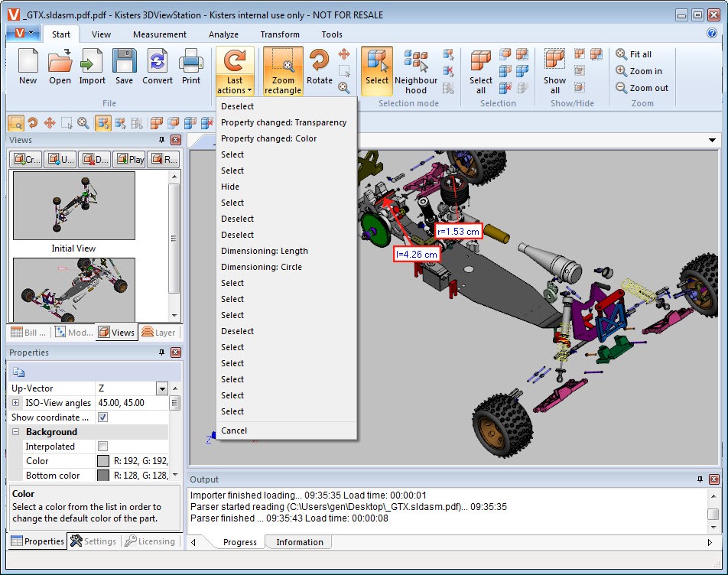Switch to the Model panel tab
The image size is (728, 575).
[73, 333]
